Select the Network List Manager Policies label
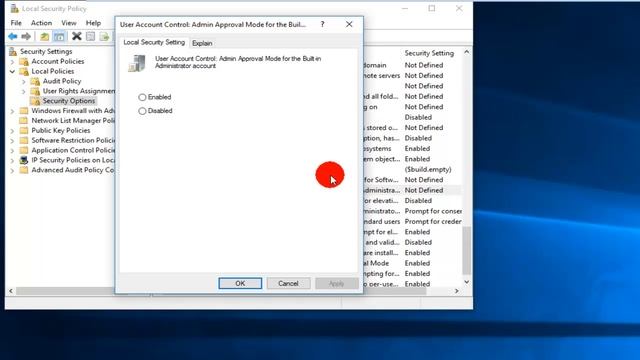Viewport: 640px width, 360px height. pyautogui.click(x=73, y=120)
